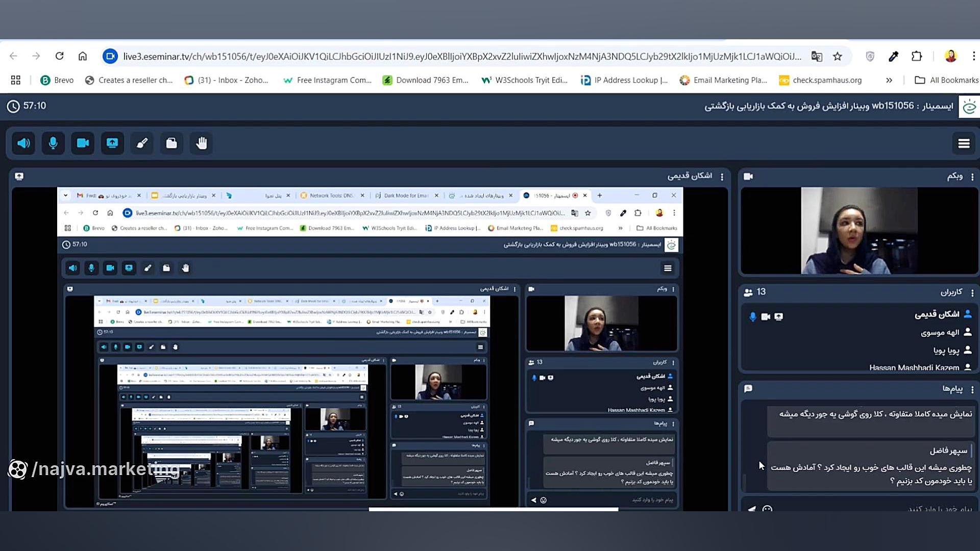The height and width of the screenshot is (551, 980).
Task: Open options menu of the users panel
Action: click(972, 293)
